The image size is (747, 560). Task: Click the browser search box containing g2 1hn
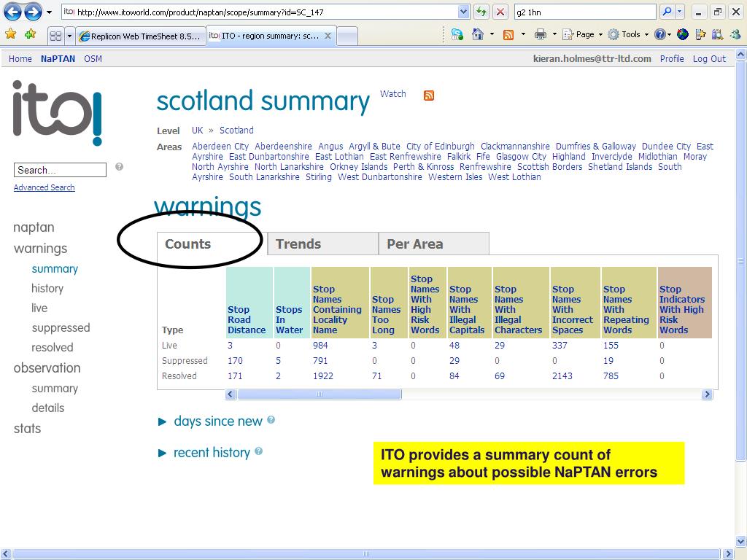click(585, 12)
